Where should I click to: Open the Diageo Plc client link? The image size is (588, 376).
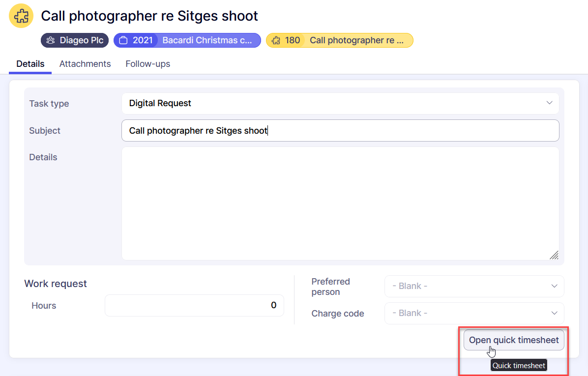(x=81, y=40)
